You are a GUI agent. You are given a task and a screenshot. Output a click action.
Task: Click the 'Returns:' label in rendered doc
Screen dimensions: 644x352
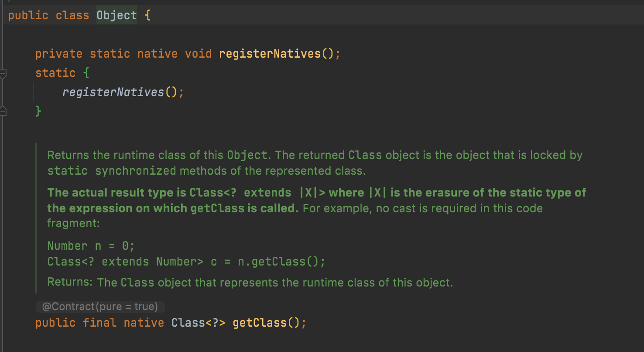(70, 282)
